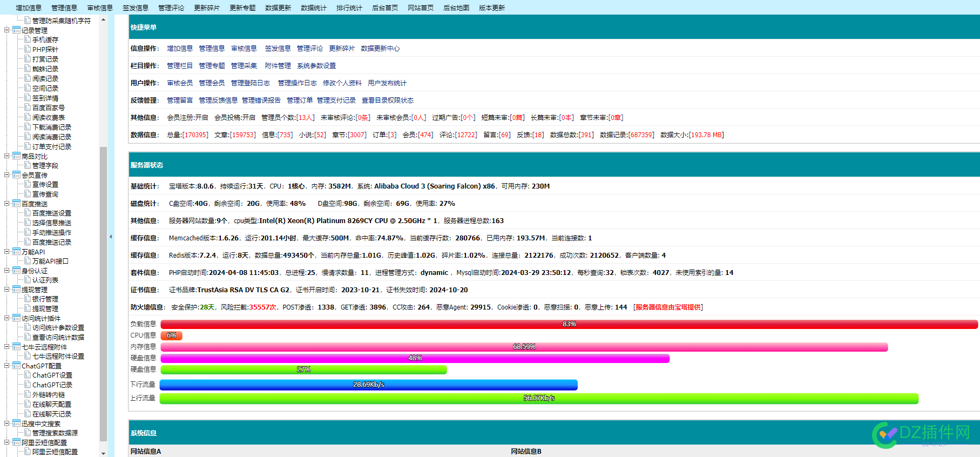Click the page icon next to ChatGPT设置
The height and width of the screenshot is (457, 980).
pos(28,375)
